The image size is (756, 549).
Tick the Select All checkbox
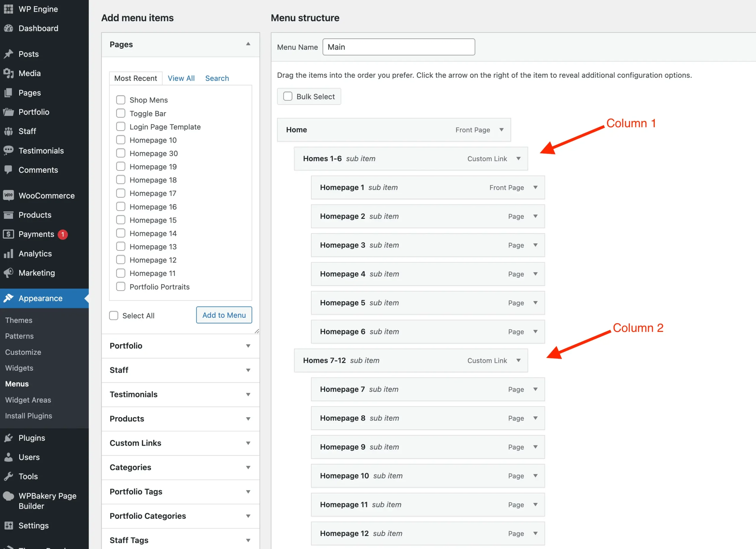click(x=114, y=315)
